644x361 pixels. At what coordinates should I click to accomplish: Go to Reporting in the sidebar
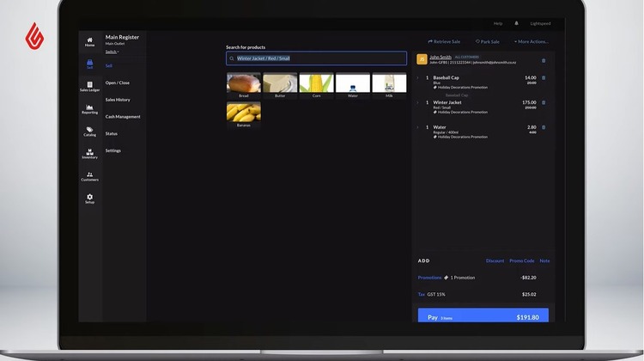coord(89,108)
